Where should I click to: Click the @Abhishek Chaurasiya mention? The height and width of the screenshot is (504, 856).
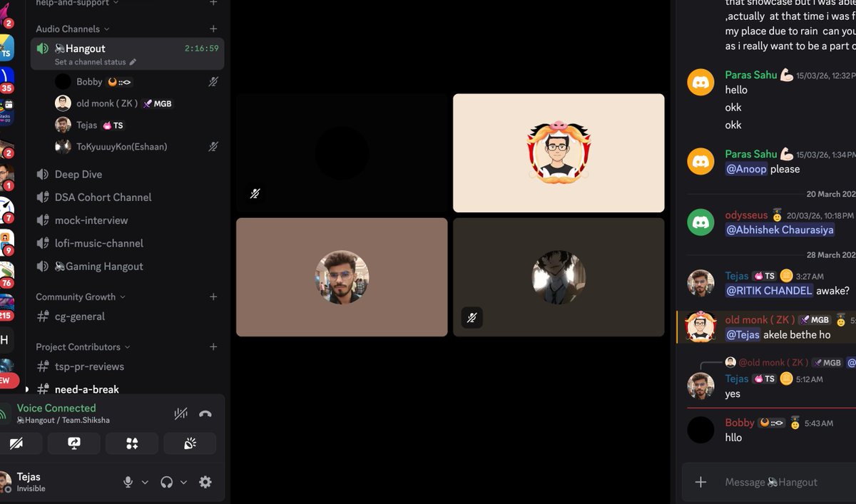[x=780, y=230]
